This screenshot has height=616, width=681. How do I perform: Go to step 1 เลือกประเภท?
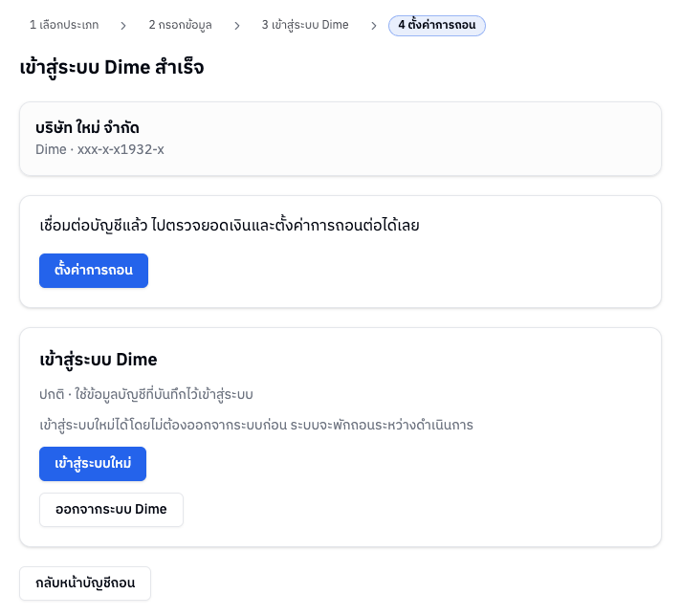(64, 25)
